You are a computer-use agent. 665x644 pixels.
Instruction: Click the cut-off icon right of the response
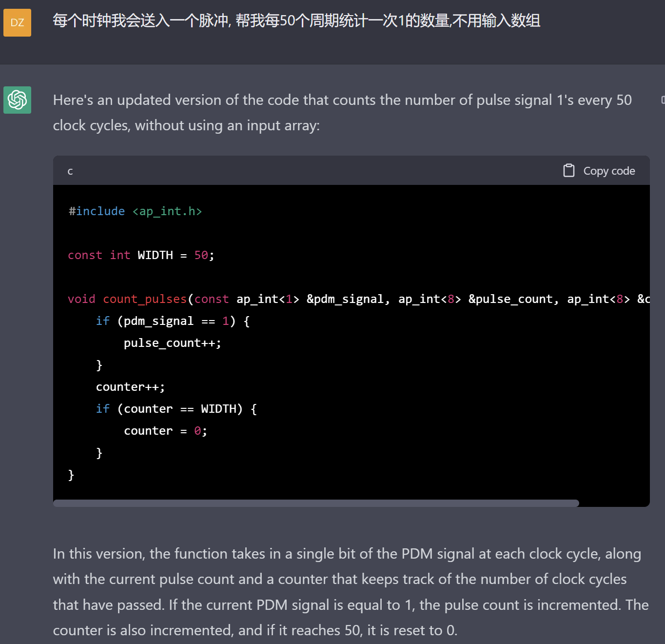pyautogui.click(x=663, y=100)
